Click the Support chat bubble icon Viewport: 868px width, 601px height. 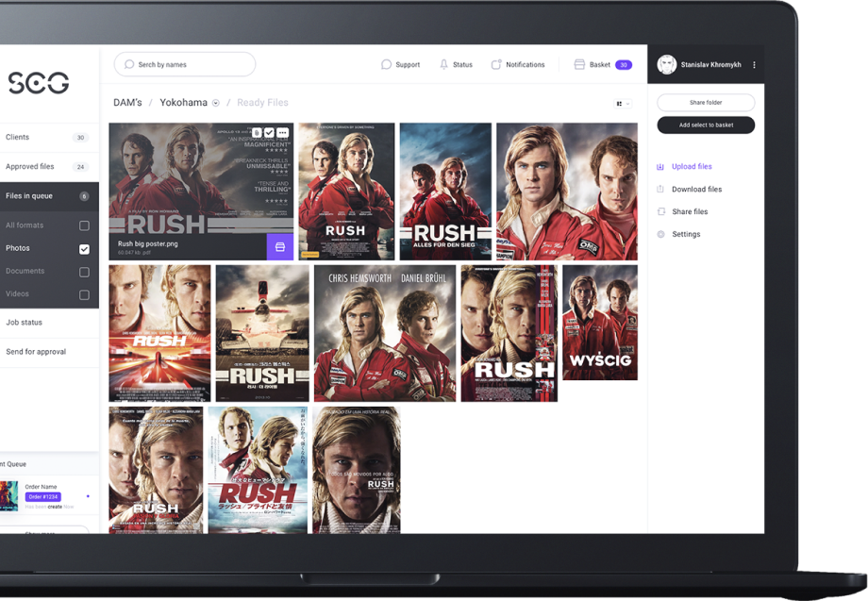pos(386,65)
